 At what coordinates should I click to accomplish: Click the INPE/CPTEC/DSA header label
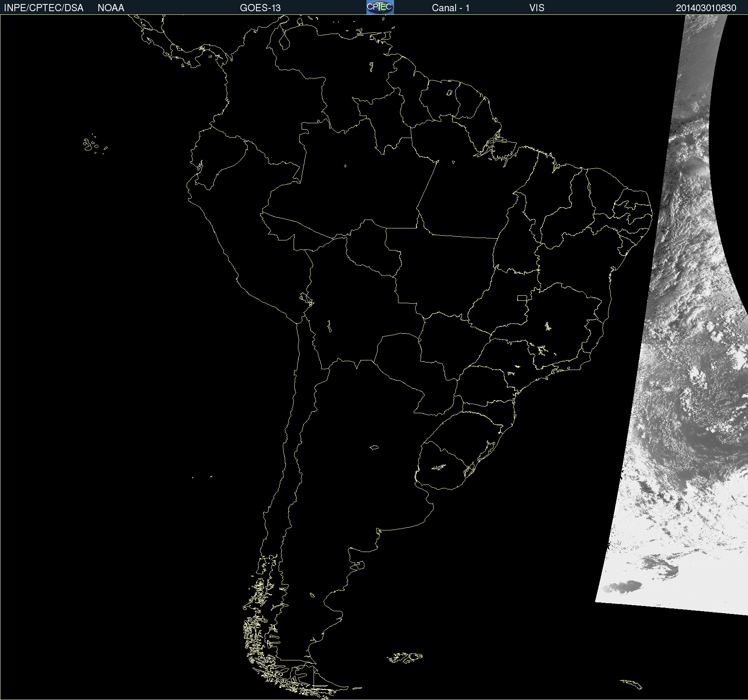[44, 8]
